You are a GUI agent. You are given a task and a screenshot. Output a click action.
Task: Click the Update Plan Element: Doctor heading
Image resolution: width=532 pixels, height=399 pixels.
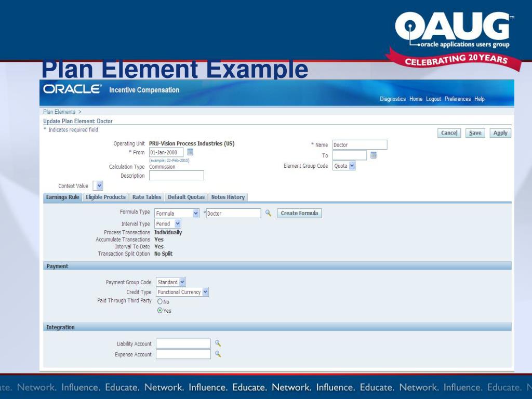(78, 121)
